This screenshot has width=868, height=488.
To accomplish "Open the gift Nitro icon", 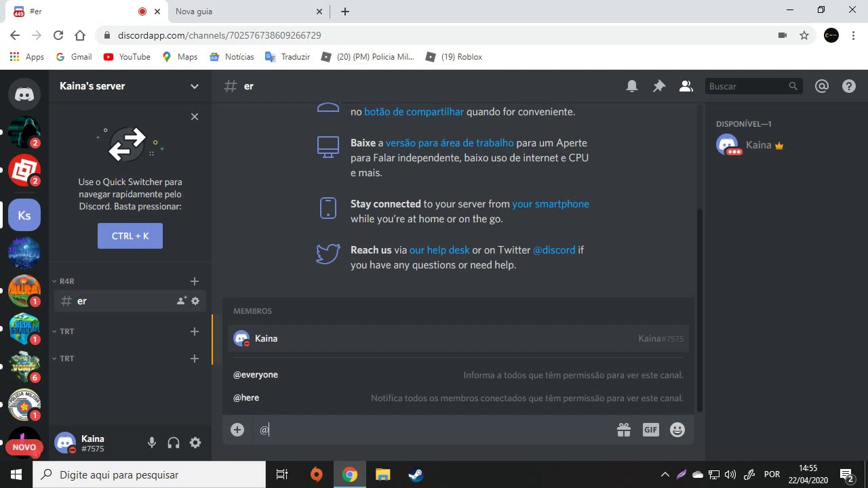I will tap(624, 430).
